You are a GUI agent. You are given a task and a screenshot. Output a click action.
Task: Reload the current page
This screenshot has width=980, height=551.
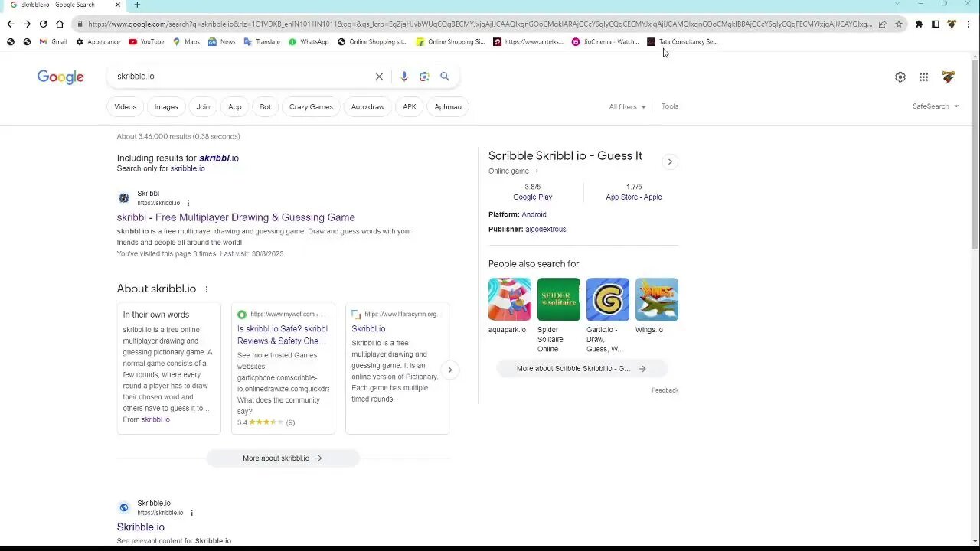(x=43, y=24)
